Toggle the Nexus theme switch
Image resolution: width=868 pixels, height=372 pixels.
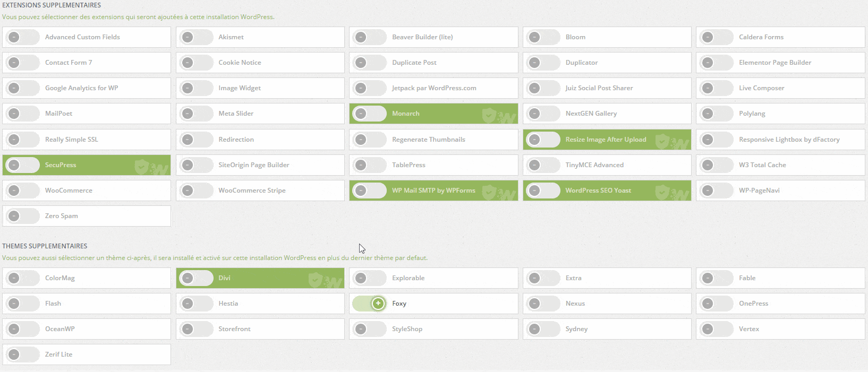click(x=543, y=304)
